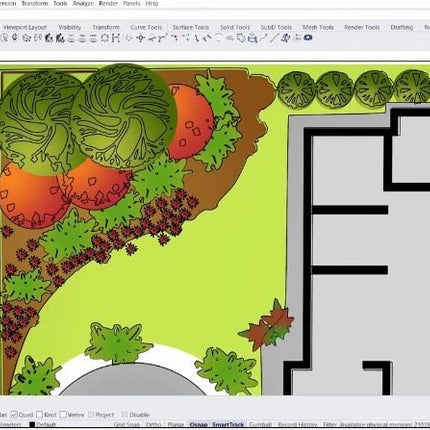Screen dimensions: 430x430
Task: Enable the Knot osnap checkbox
Action: coord(39,414)
